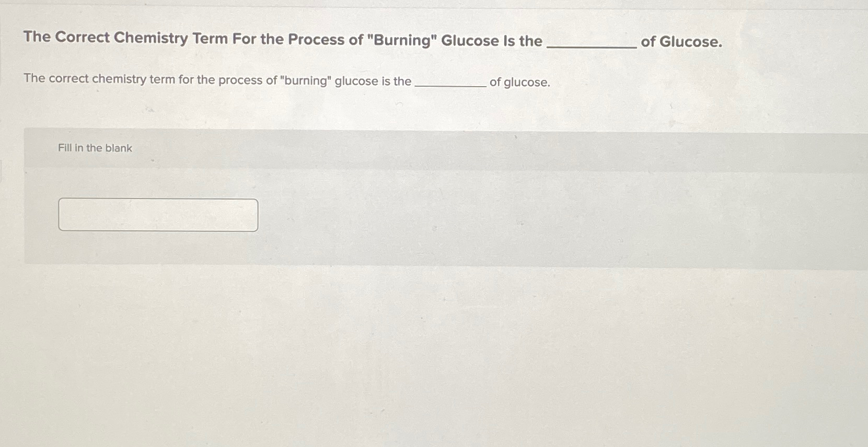Click the 'Fill in the blank' header bar

pos(366,148)
